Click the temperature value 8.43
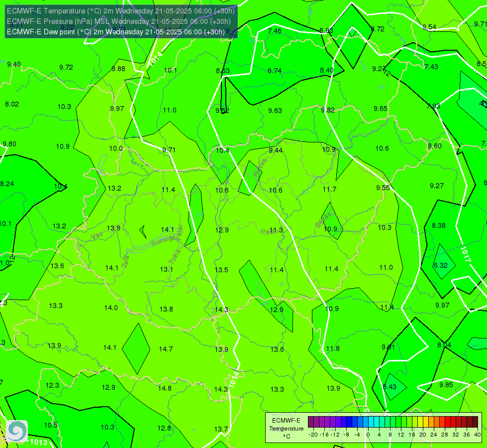 pos(390,387)
